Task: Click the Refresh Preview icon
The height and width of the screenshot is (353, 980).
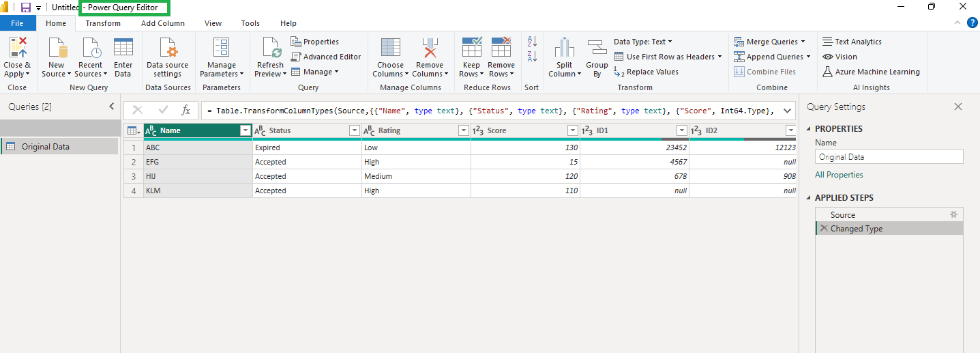Action: click(271, 48)
